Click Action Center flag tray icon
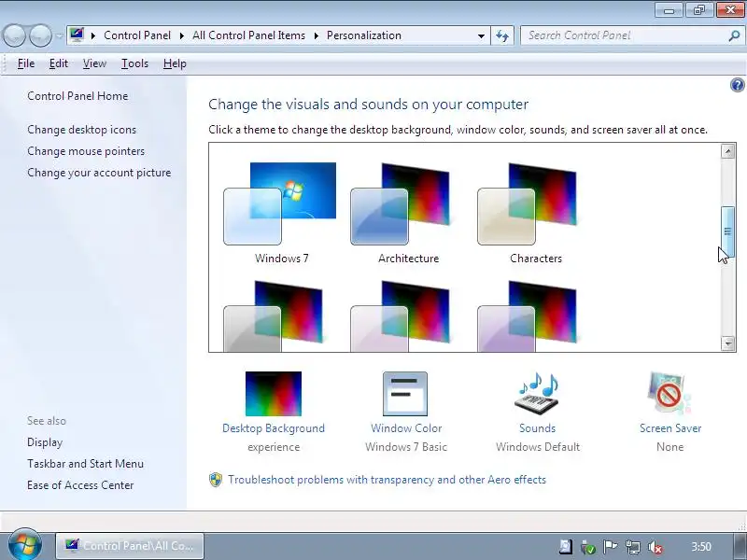 coord(611,547)
